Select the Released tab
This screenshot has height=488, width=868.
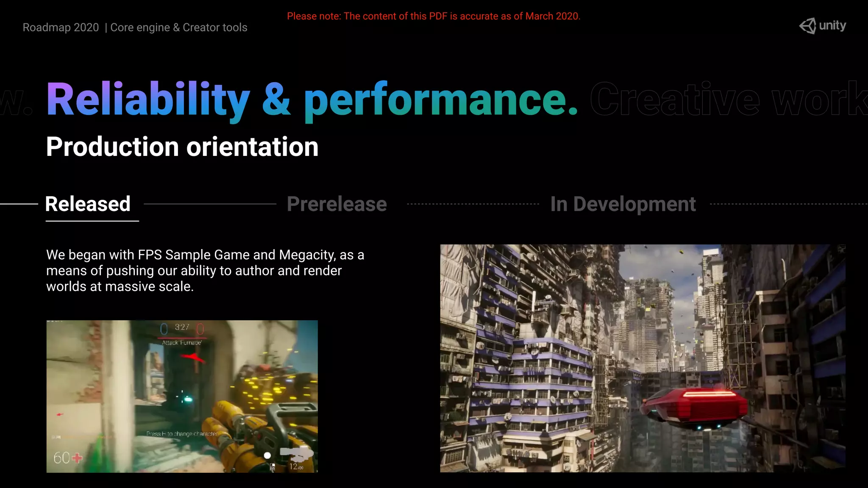point(88,204)
